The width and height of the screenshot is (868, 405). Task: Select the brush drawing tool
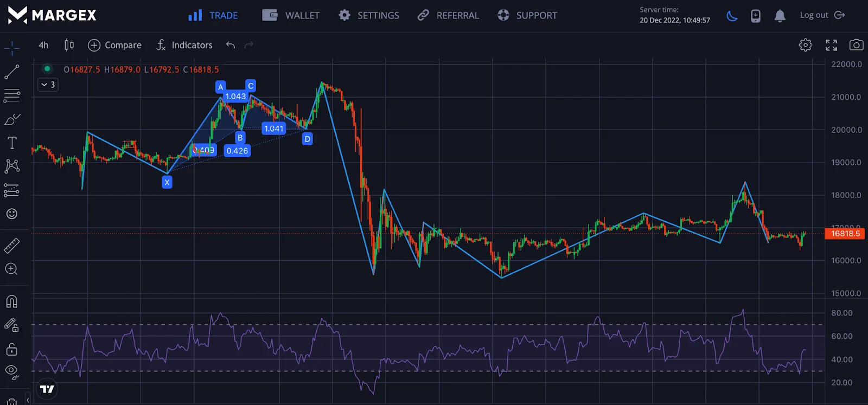coord(12,119)
